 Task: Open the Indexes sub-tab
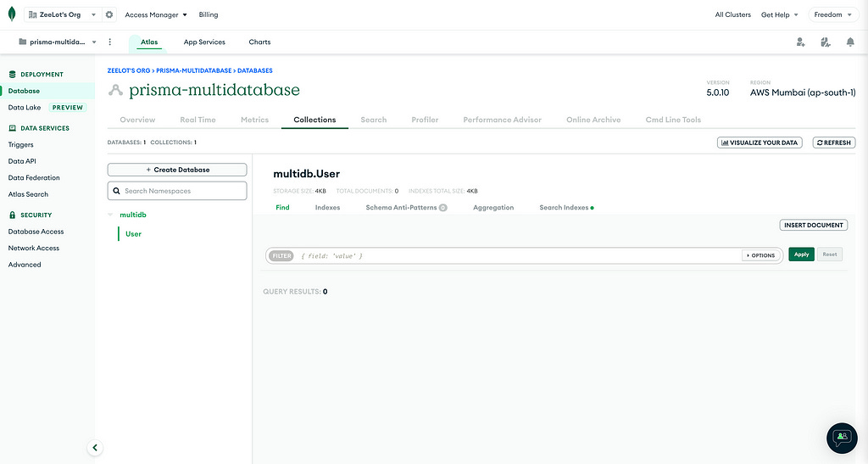(x=328, y=208)
